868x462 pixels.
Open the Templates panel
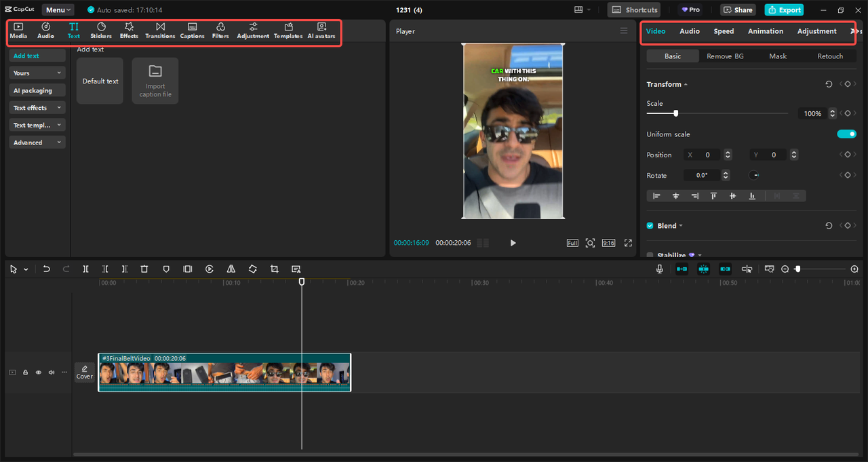click(288, 31)
